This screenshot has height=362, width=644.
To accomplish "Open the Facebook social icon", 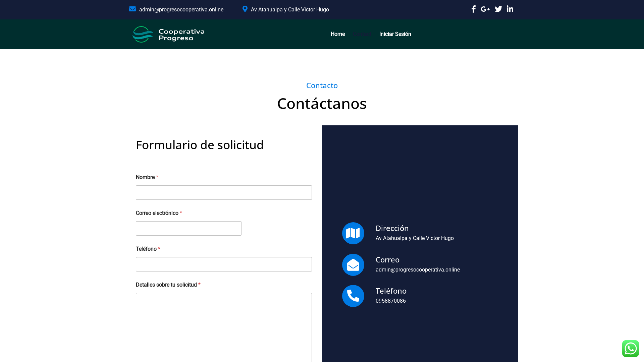I will pyautogui.click(x=473, y=9).
